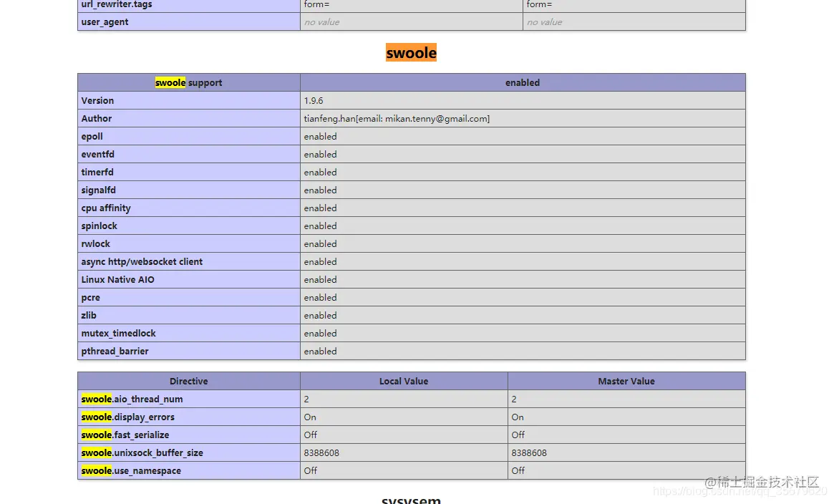Image resolution: width=834 pixels, height=504 pixels.
Task: Select the 'Linux Native AIO' label
Action: click(117, 280)
